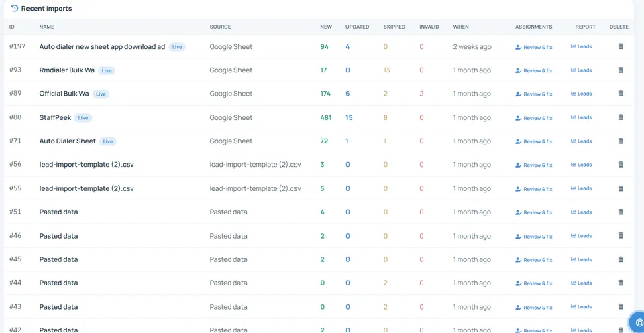Click new count 481 in StaffPeek row

(x=326, y=117)
